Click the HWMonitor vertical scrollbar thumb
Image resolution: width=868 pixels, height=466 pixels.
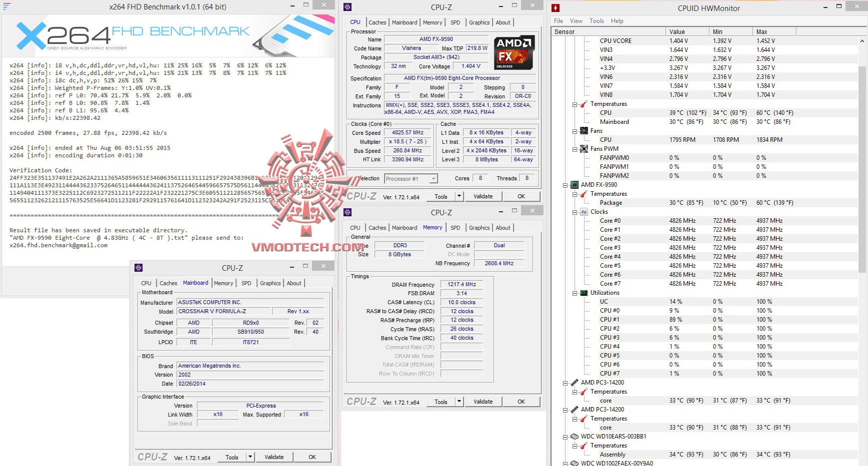[x=862, y=169]
